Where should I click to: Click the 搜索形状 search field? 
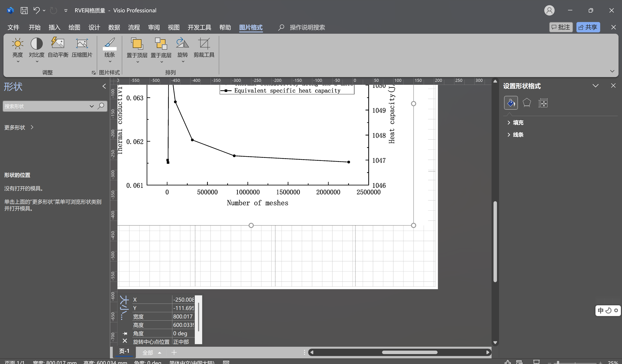point(46,106)
